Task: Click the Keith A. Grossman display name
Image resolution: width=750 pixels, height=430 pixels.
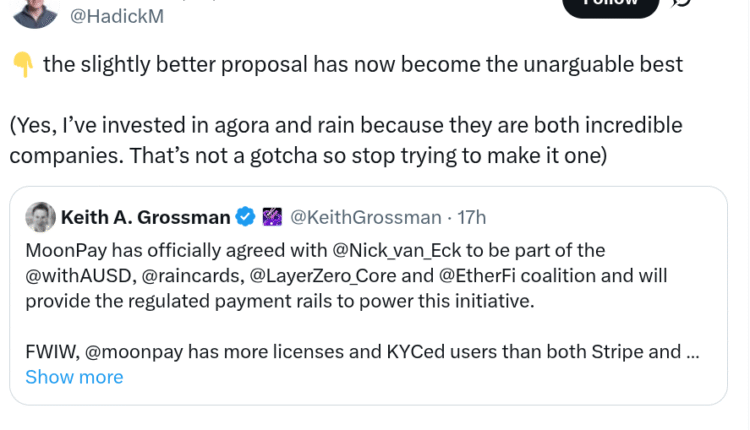Action: pyautogui.click(x=145, y=217)
